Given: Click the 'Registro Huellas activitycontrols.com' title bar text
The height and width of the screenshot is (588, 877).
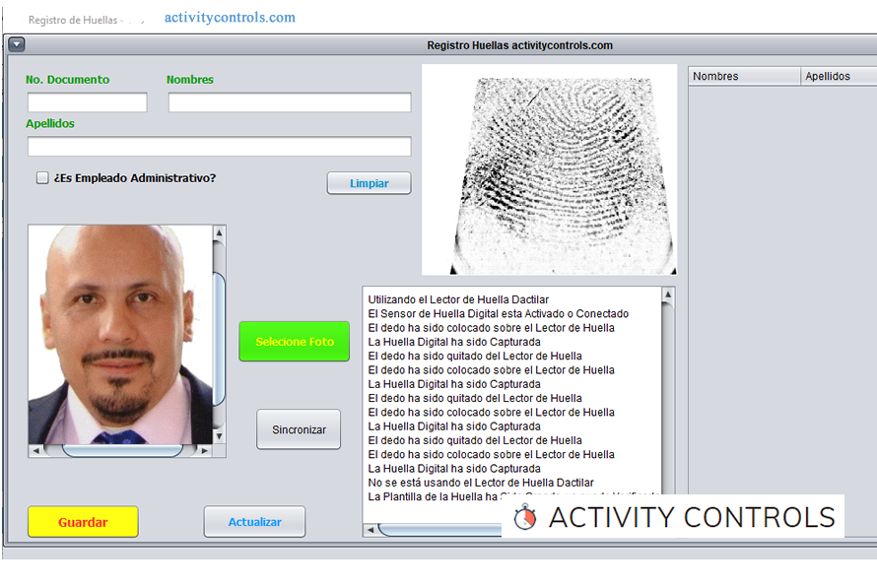Looking at the screenshot, I should point(519,45).
